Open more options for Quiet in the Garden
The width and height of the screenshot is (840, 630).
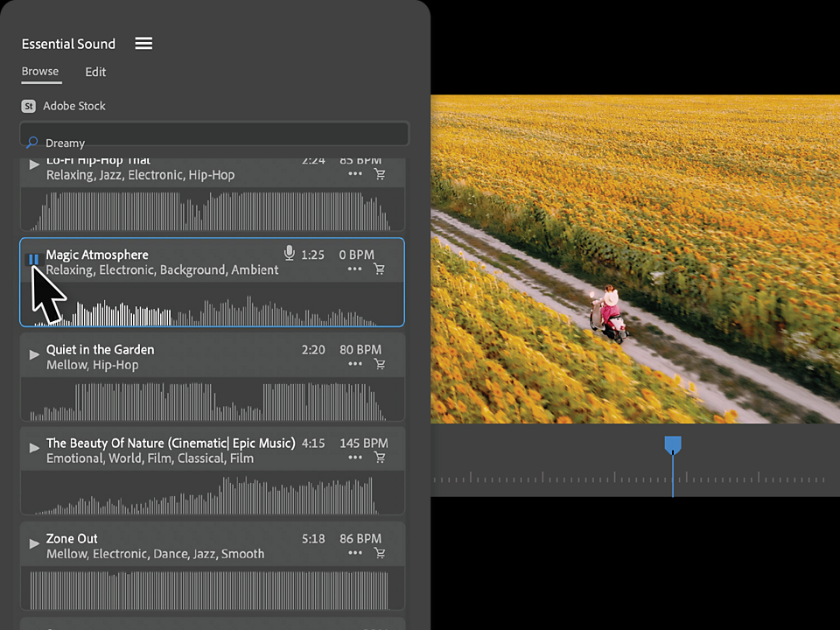click(x=354, y=364)
